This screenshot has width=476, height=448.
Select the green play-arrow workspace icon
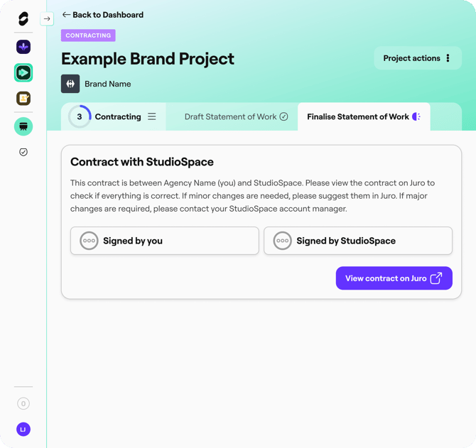tap(23, 72)
